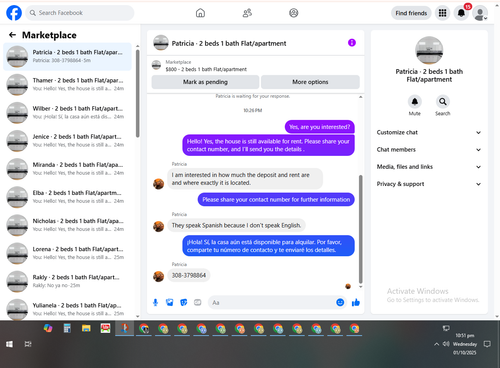The height and width of the screenshot is (368, 500).
Task: Open Nicholas's chat in the list
Action: point(67,225)
